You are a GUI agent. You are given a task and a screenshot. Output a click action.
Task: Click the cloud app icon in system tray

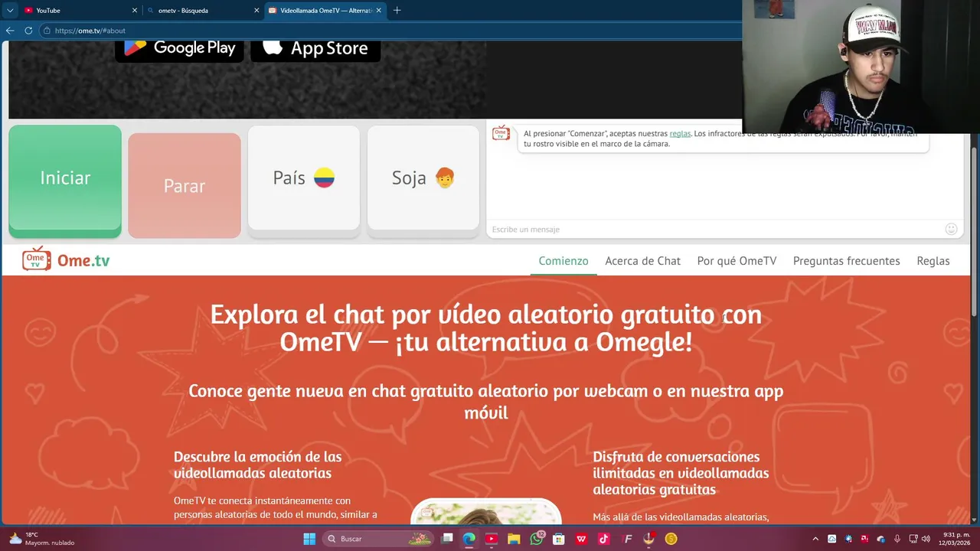click(832, 539)
